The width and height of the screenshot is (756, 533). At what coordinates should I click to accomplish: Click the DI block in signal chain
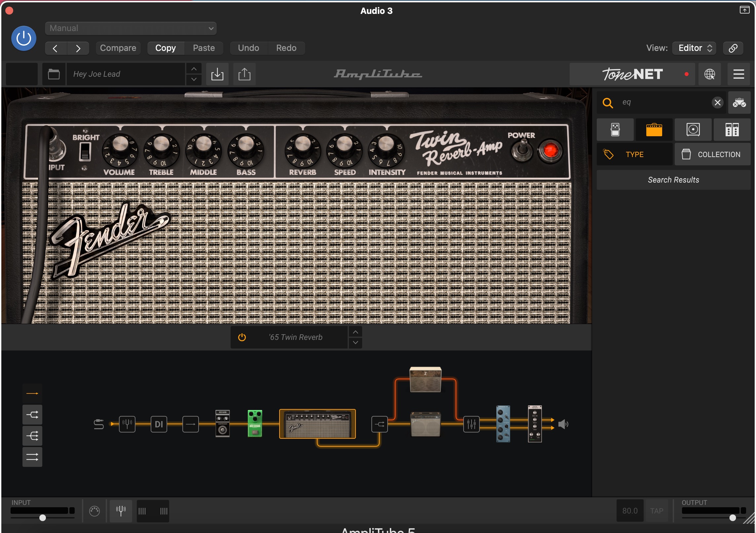click(159, 424)
